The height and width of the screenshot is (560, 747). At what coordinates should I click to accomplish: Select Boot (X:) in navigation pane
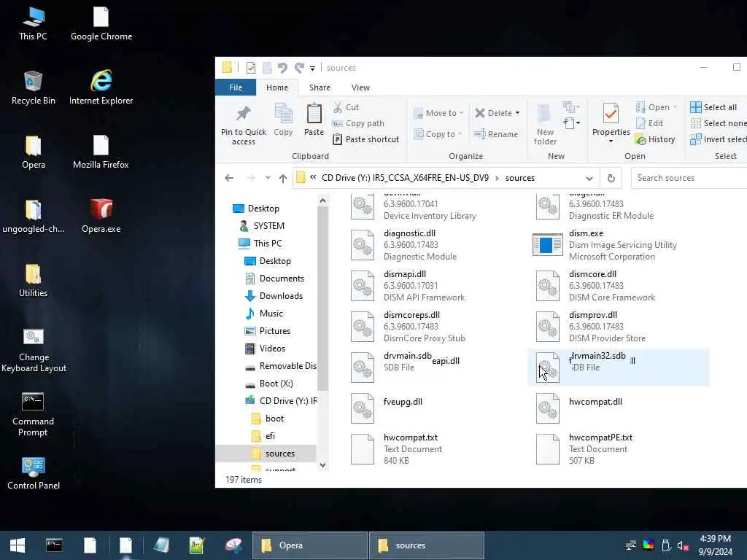[269, 384]
